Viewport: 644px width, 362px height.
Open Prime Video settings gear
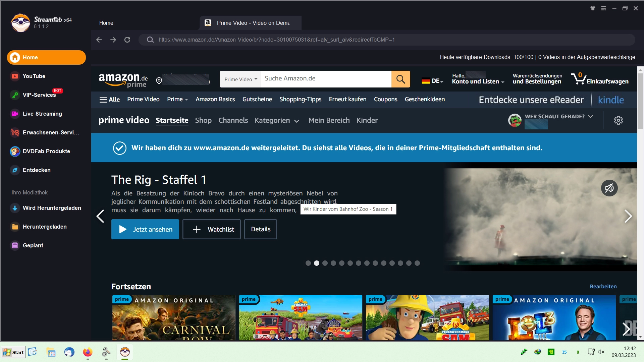(x=618, y=120)
